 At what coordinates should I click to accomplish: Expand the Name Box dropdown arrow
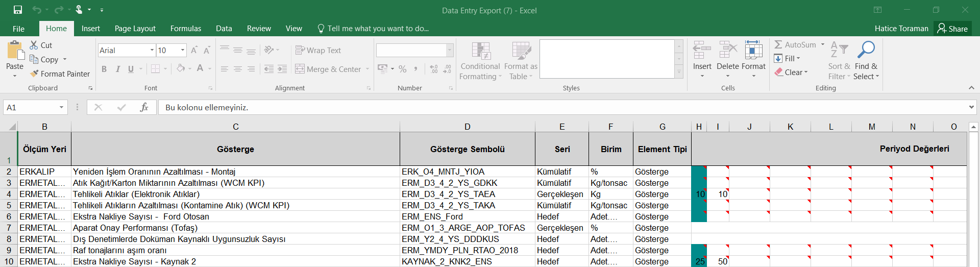coord(61,107)
